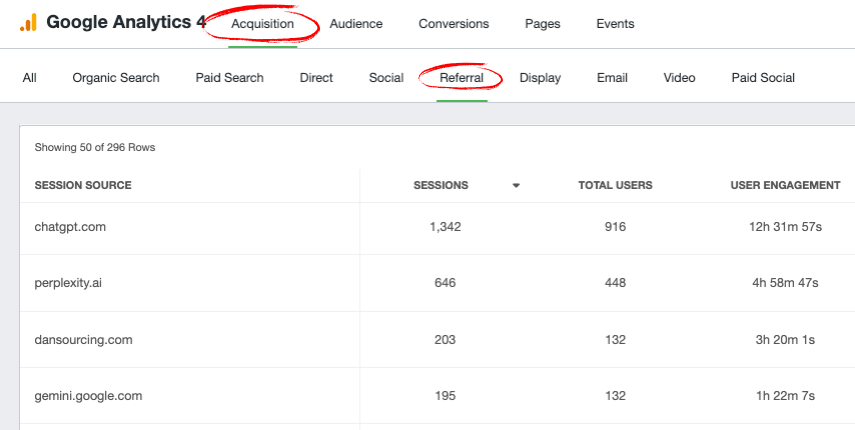Click the Google Analytics bar chart logo
The image size is (855, 430).
click(x=28, y=23)
